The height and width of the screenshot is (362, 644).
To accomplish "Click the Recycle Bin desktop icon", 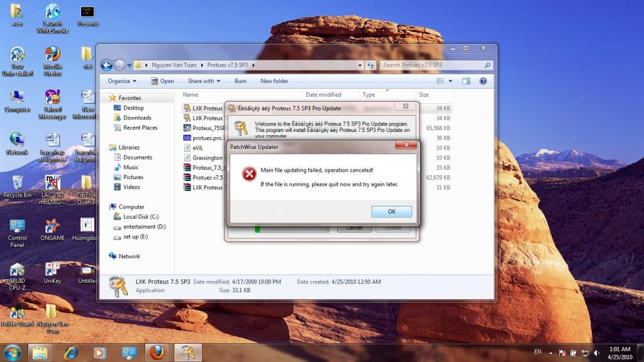I will [x=17, y=187].
